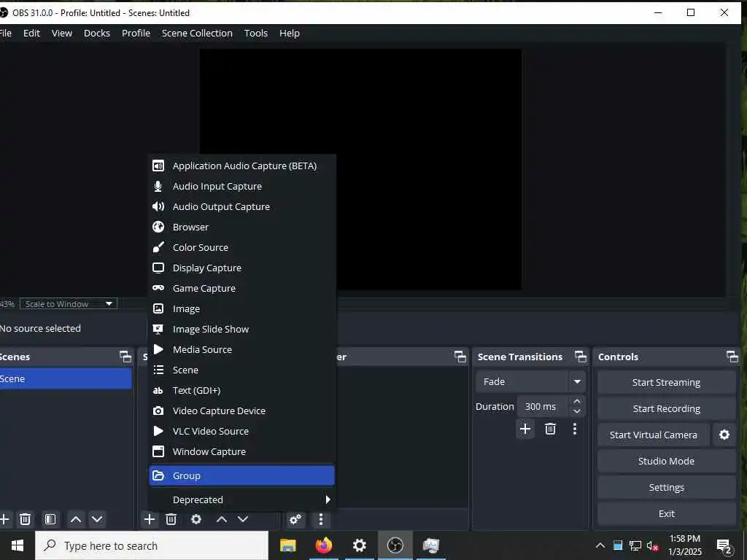Click the 300 ms duration field

tap(543, 407)
